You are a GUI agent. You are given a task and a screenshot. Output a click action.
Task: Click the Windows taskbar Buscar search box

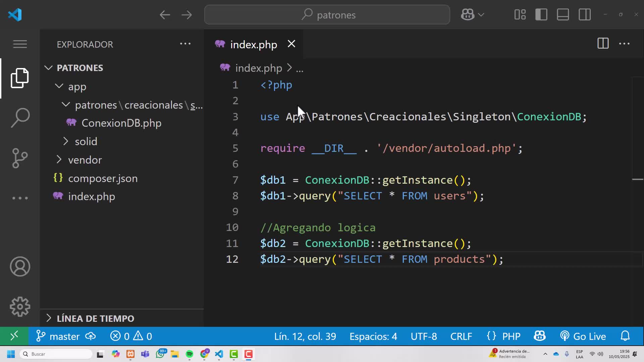point(56,354)
